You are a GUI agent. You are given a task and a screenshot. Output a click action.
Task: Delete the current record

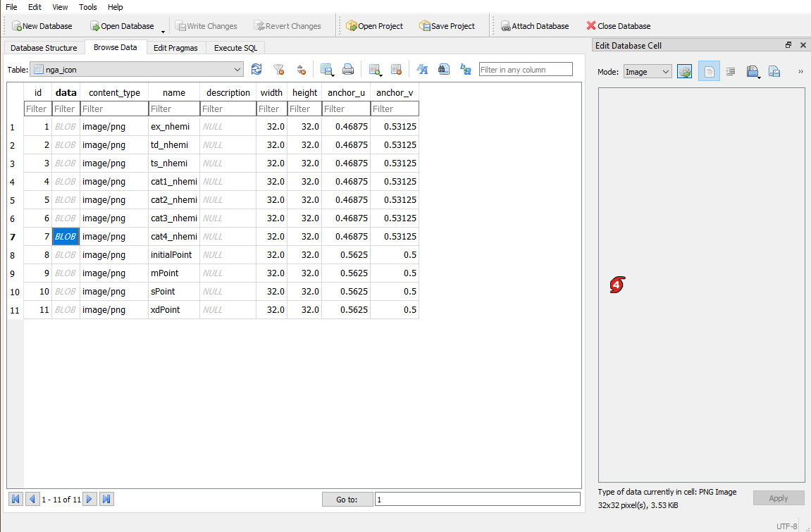396,69
